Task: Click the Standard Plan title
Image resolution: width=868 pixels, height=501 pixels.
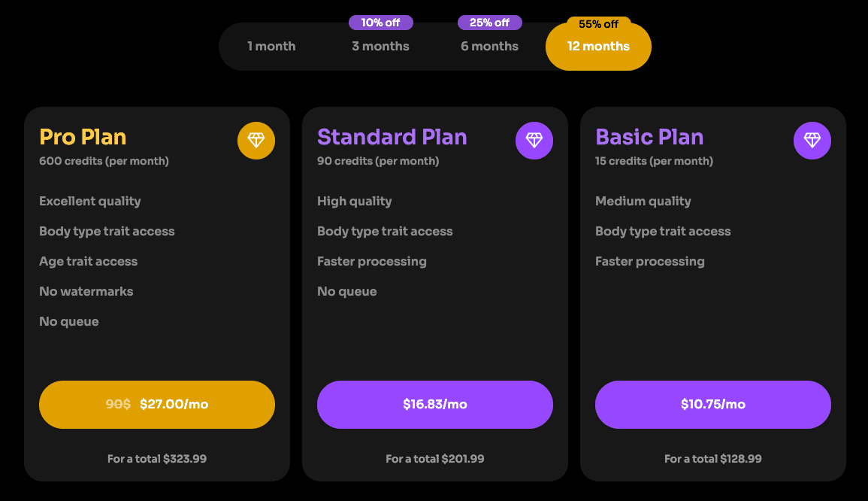Action: [x=392, y=137]
